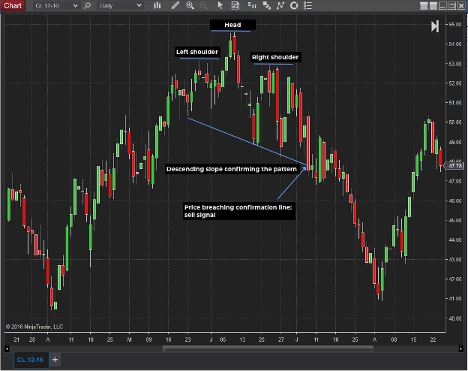
Task: Click the 50.00 price axis label
Action: 455,122
